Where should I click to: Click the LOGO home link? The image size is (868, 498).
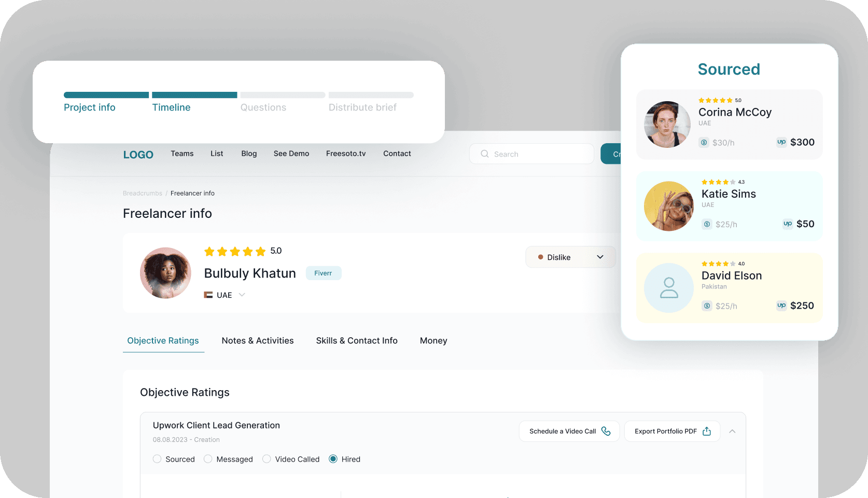pos(138,155)
